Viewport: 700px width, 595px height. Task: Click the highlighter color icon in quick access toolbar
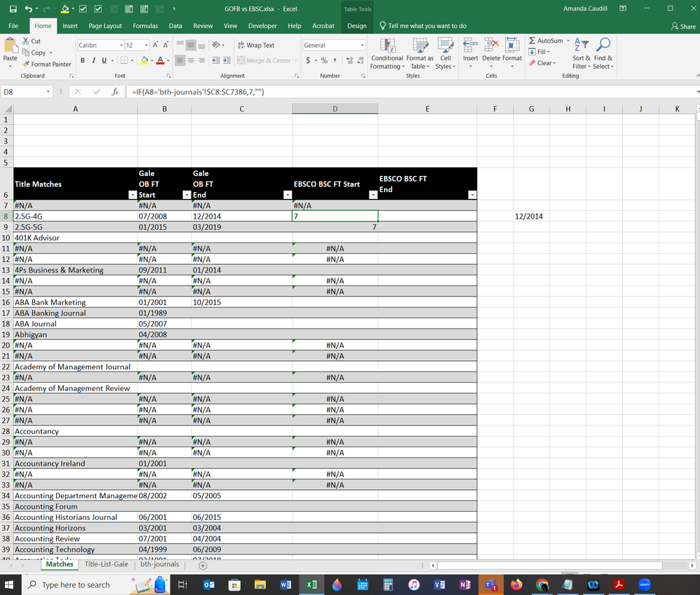pos(65,8)
